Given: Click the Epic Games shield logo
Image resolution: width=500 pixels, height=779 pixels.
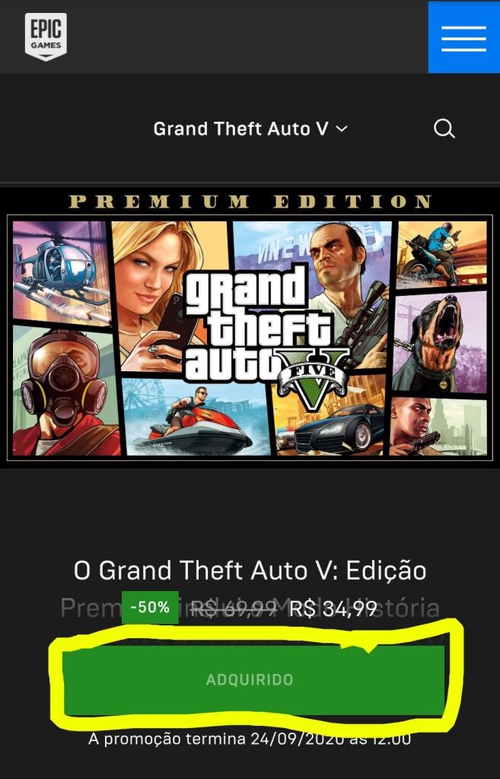Looking at the screenshot, I should [x=46, y=37].
